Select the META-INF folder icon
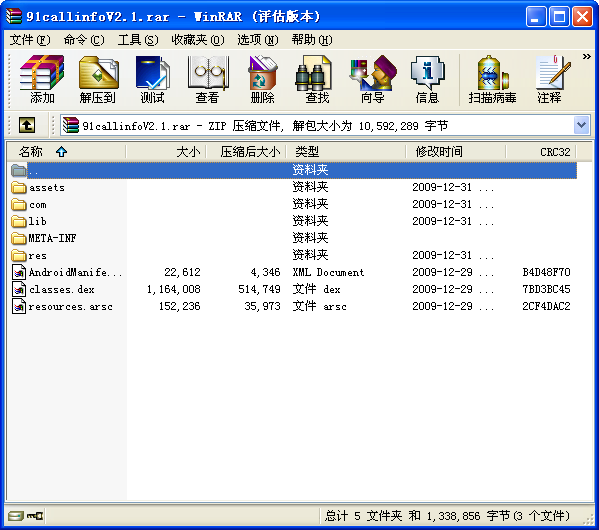The image size is (599, 530). coord(19,238)
